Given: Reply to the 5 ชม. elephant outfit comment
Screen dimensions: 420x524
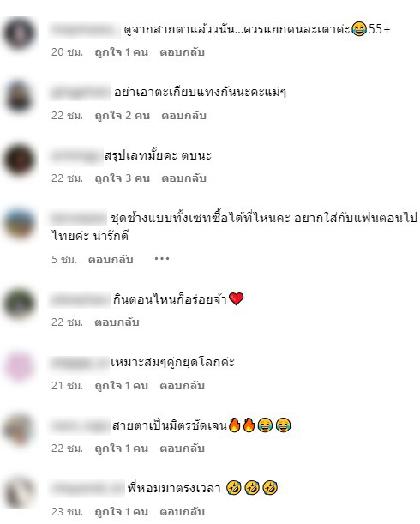Looking at the screenshot, I should tap(111, 259).
